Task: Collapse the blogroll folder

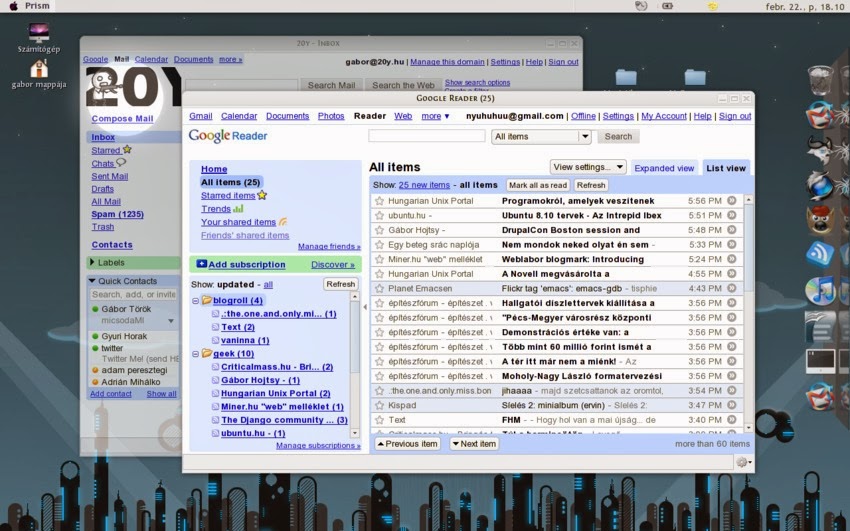Action: point(195,300)
